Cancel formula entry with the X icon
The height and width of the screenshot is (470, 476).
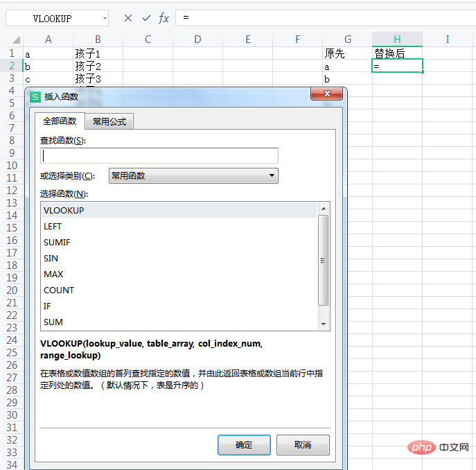click(x=128, y=18)
